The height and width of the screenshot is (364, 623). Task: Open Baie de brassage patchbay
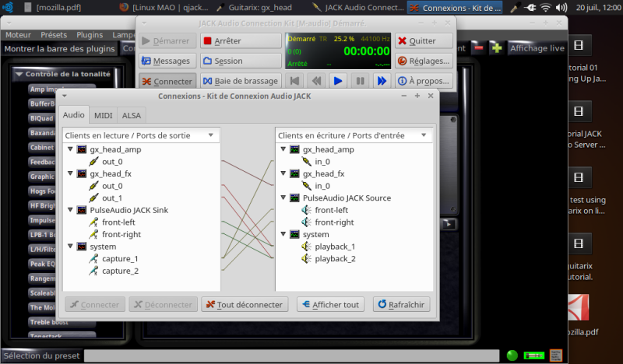pyautogui.click(x=241, y=82)
